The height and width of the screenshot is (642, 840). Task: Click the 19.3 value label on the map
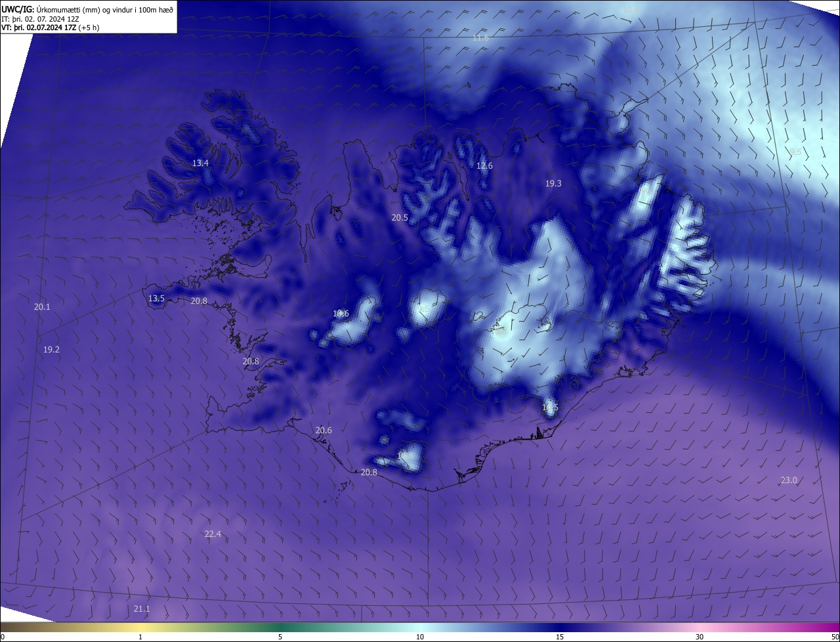click(553, 184)
